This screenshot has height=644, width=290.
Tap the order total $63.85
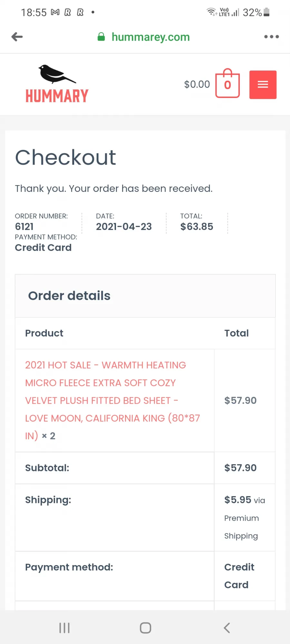[x=197, y=227]
